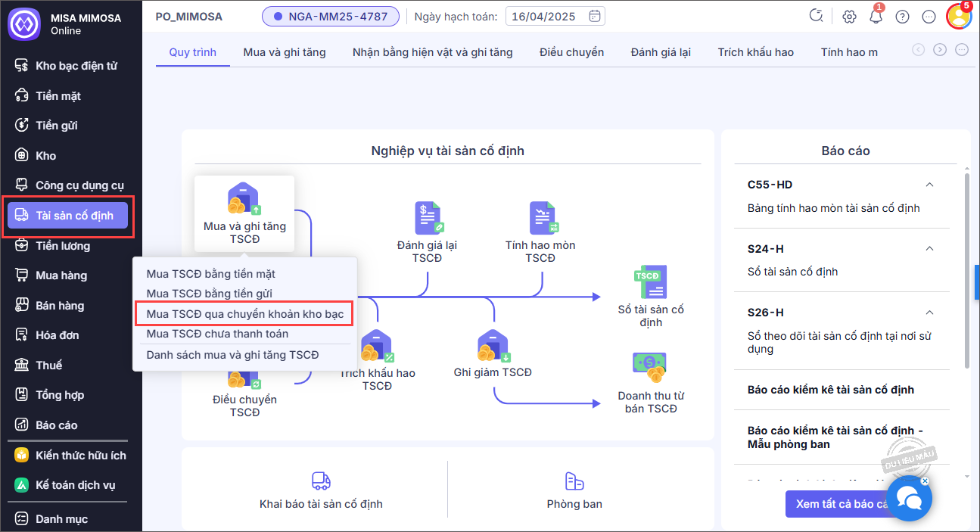Click Điều chuyển TSCĐ workflow icon
Screen dimensions: 980x532
(x=244, y=378)
